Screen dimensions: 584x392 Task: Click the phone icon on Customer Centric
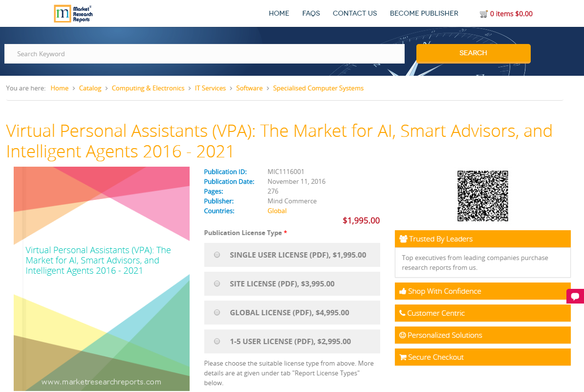pyautogui.click(x=403, y=313)
